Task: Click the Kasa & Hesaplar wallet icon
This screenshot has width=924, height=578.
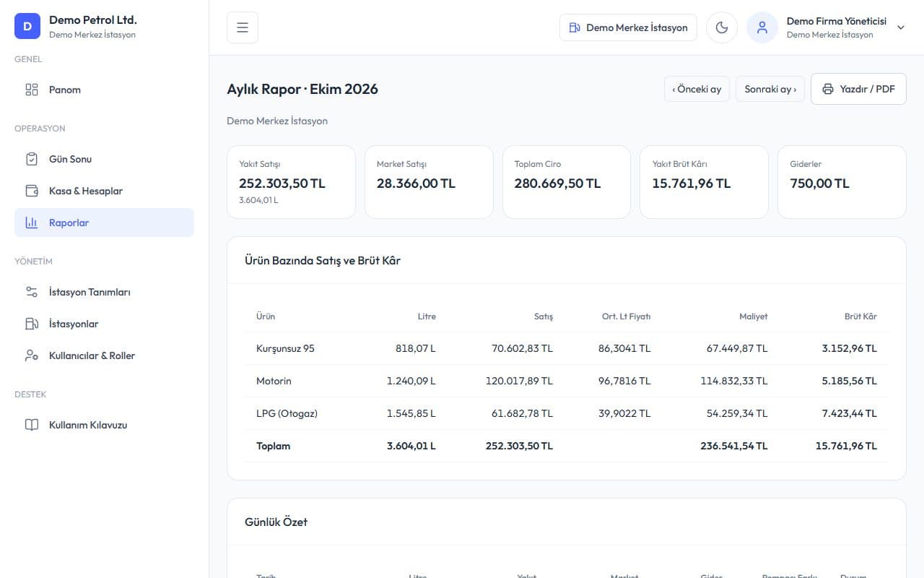Action: [32, 191]
